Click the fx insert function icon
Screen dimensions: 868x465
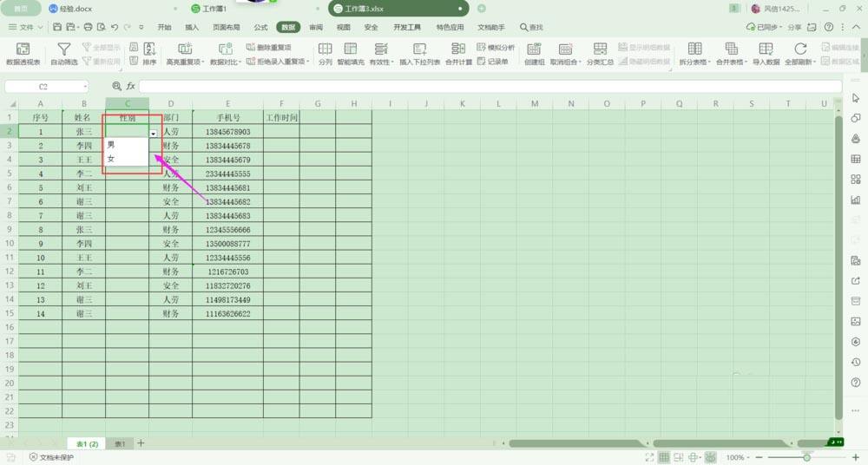(131, 86)
